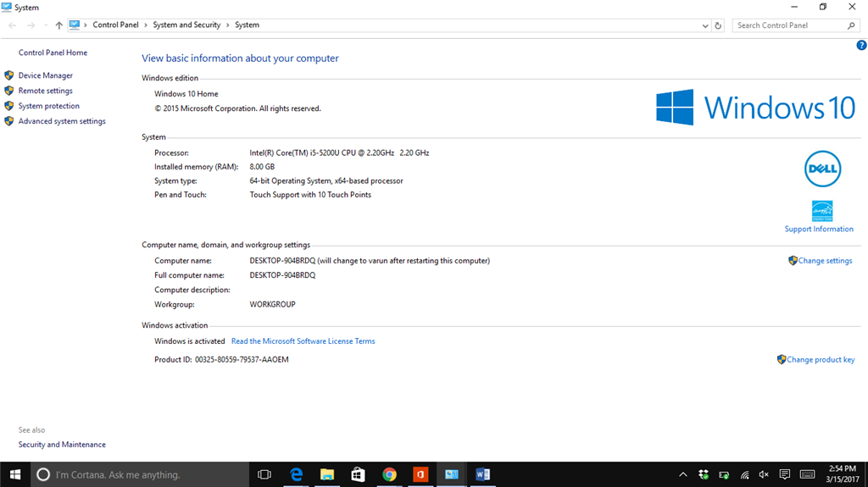Open File Explorer from taskbar
Screen dimensions: 868x487
point(327,475)
